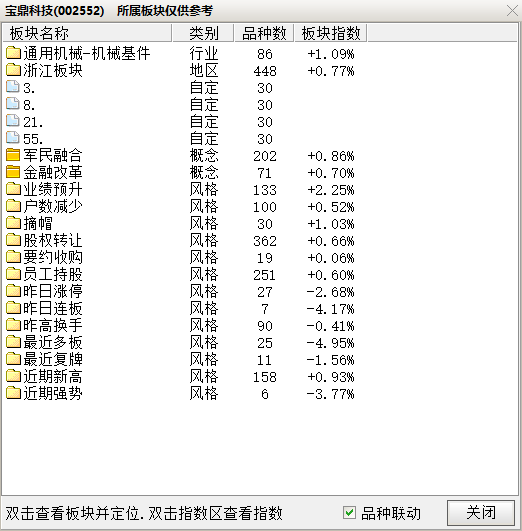Sort by the 品种数 column header
Screen dimensions: 522x531
pyautogui.click(x=264, y=33)
